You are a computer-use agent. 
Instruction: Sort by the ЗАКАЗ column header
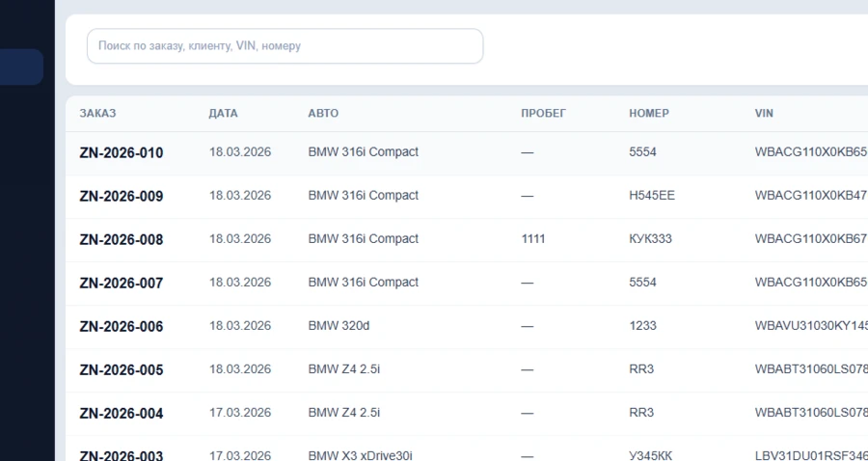point(97,114)
